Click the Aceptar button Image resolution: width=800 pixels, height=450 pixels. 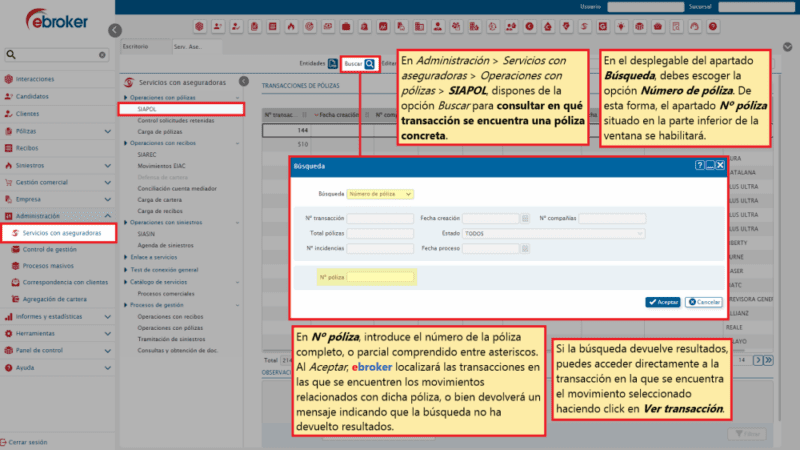tap(663, 302)
